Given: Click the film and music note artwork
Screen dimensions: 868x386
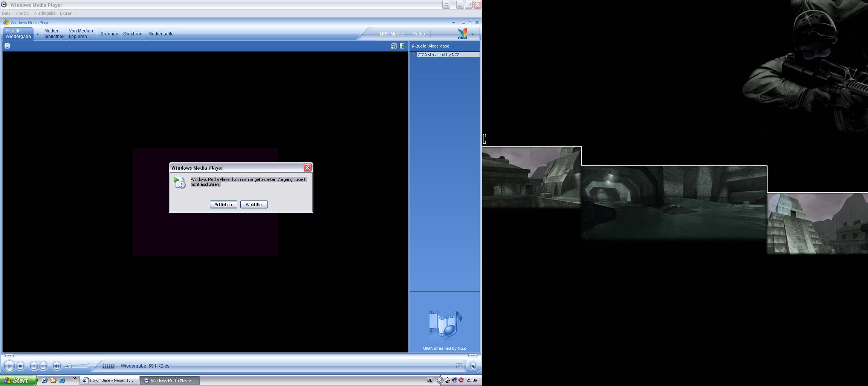Looking at the screenshot, I should [x=445, y=325].
